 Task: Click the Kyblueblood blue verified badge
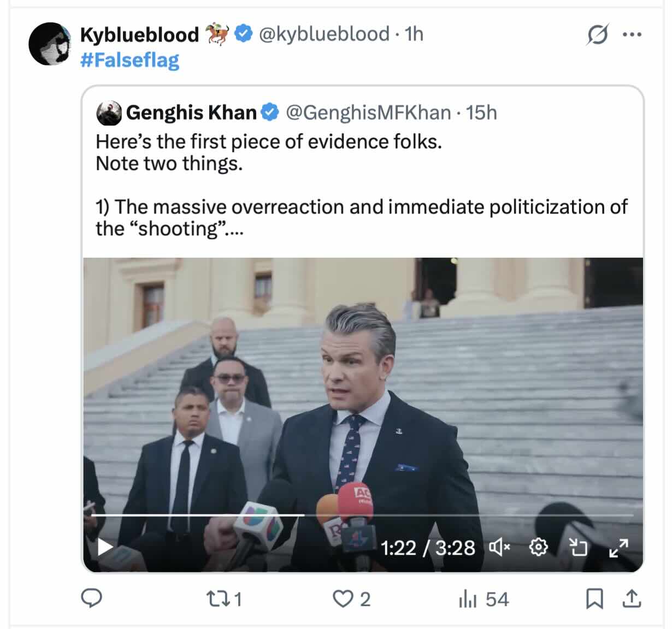pyautogui.click(x=243, y=34)
